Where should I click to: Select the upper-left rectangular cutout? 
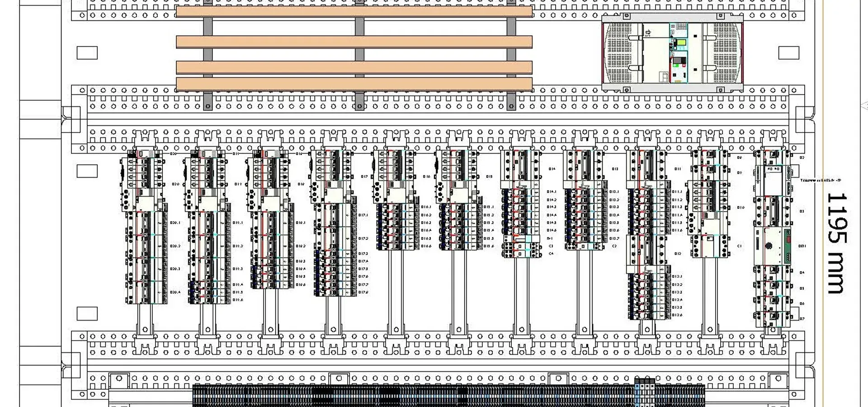pos(87,53)
